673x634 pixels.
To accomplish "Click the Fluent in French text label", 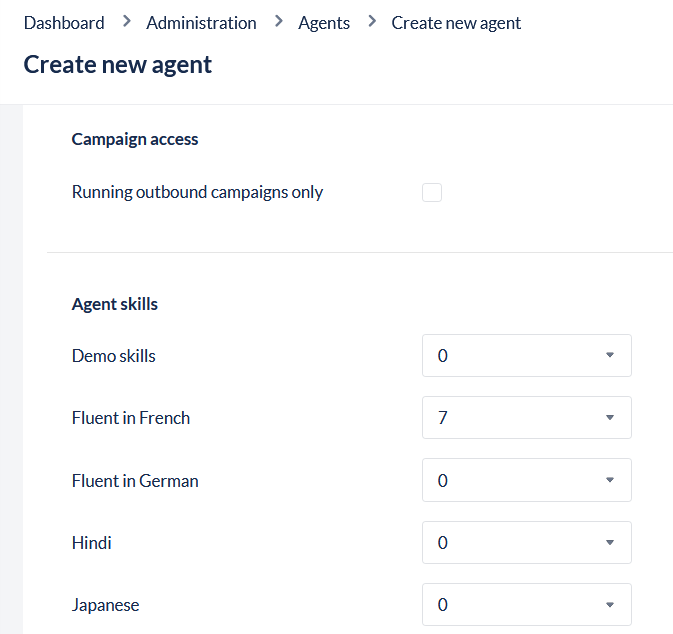I will [131, 418].
